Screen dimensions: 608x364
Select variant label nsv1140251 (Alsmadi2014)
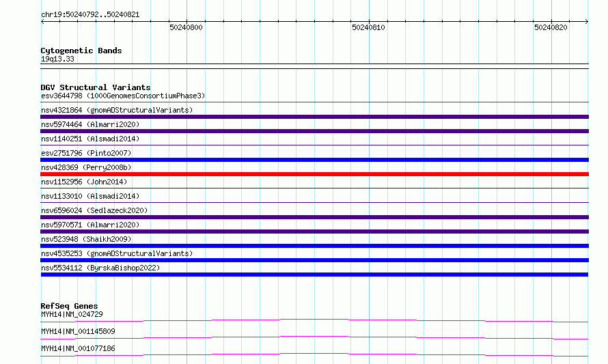(x=90, y=139)
